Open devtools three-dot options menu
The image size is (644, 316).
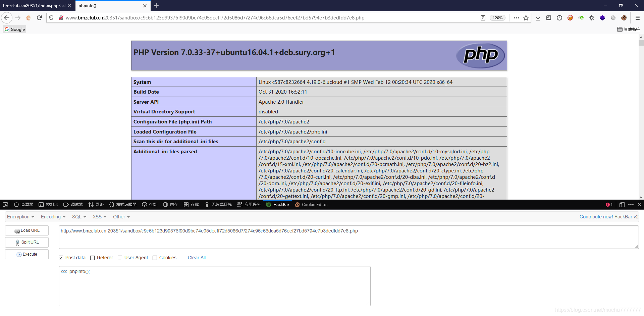pos(631,205)
